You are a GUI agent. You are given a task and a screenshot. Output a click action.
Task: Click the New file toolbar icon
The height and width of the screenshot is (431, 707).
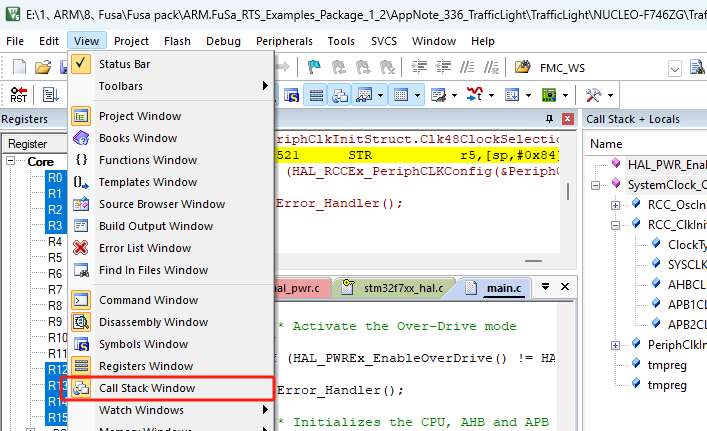coord(20,67)
